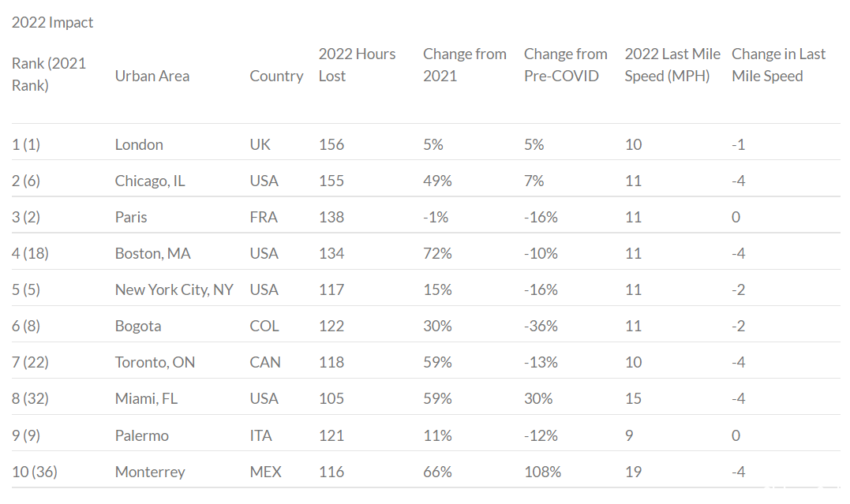Viewport: 850px width, 504px height.
Task: Select the Toronto, ON cell
Action: 155,363
